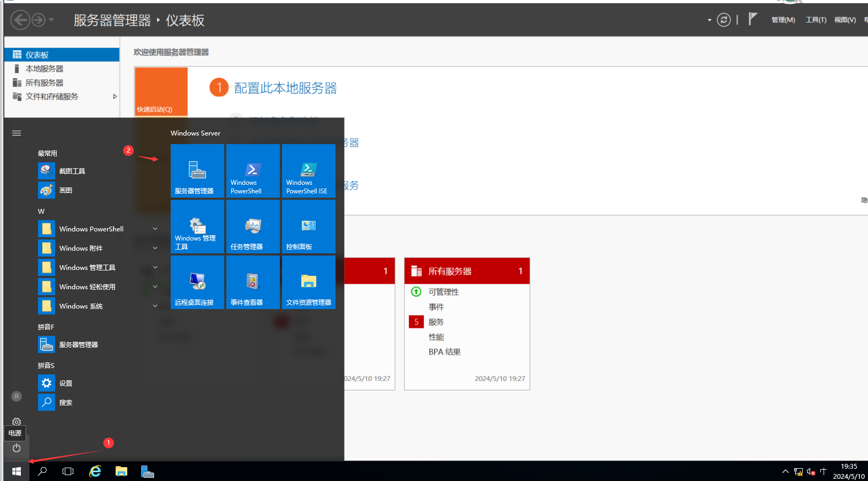Image resolution: width=868 pixels, height=481 pixels.
Task: Open 工具(T) menu
Action: point(816,20)
